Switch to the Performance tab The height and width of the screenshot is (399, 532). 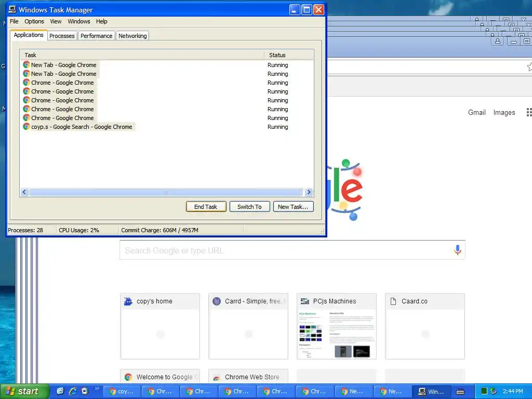[96, 36]
